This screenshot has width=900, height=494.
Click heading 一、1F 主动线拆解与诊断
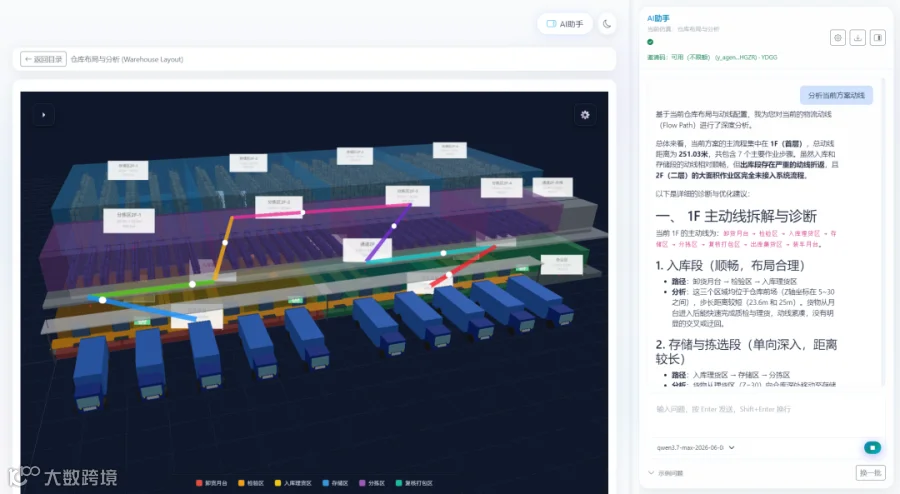(x=736, y=216)
